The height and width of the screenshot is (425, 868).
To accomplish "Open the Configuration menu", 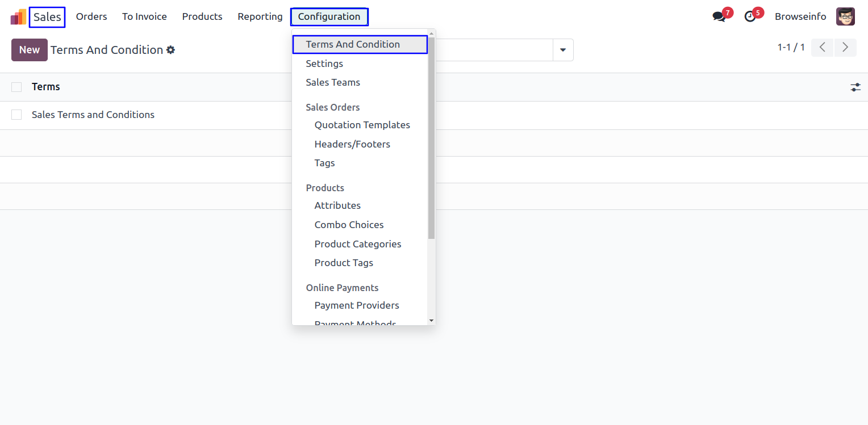I will 329,16.
